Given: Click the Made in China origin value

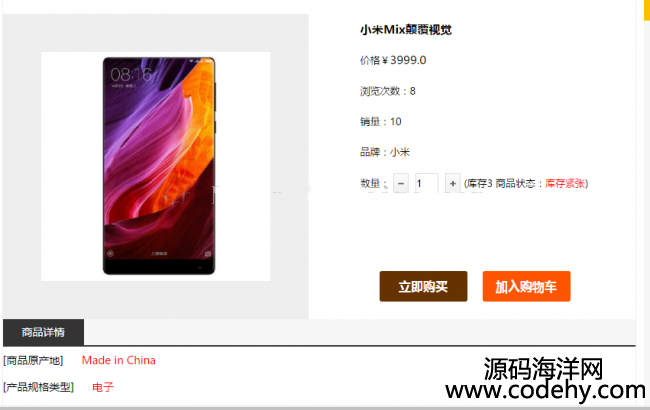Looking at the screenshot, I should 119,360.
